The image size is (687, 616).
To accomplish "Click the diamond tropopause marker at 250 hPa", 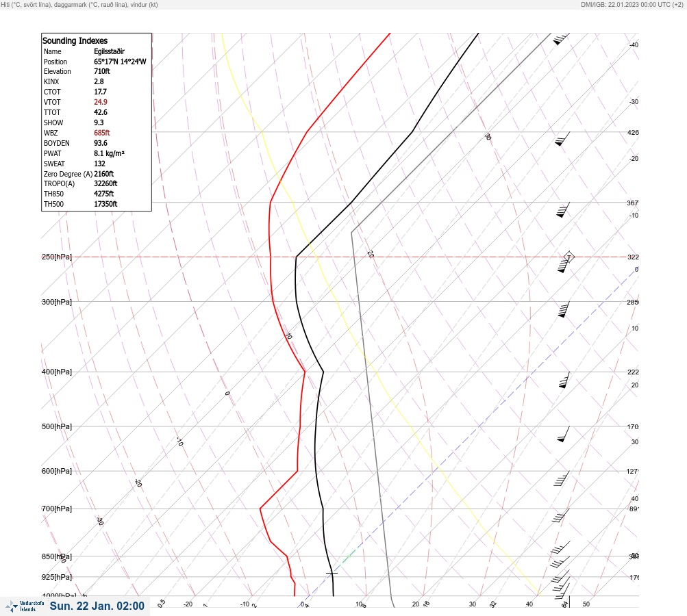I will coord(569,257).
